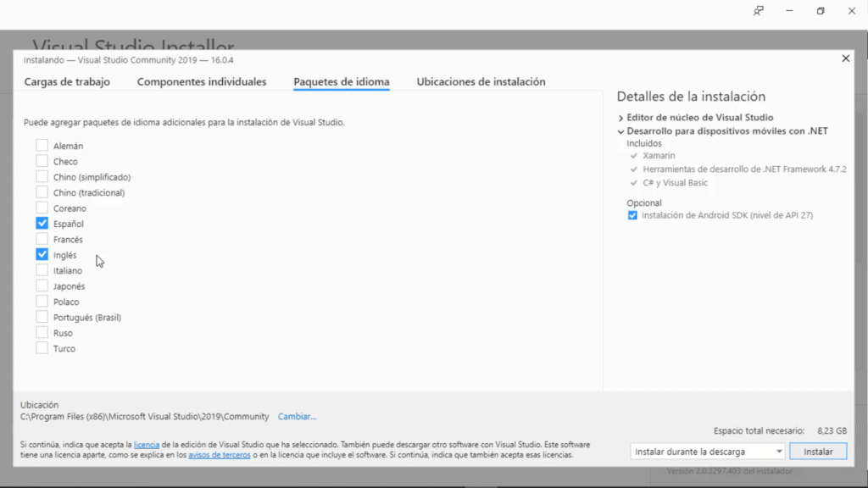Open the licencia link

tap(147, 445)
